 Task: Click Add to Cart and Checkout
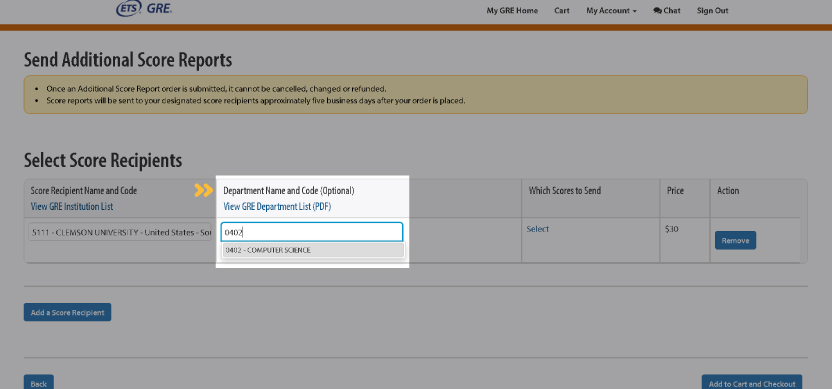(x=752, y=383)
